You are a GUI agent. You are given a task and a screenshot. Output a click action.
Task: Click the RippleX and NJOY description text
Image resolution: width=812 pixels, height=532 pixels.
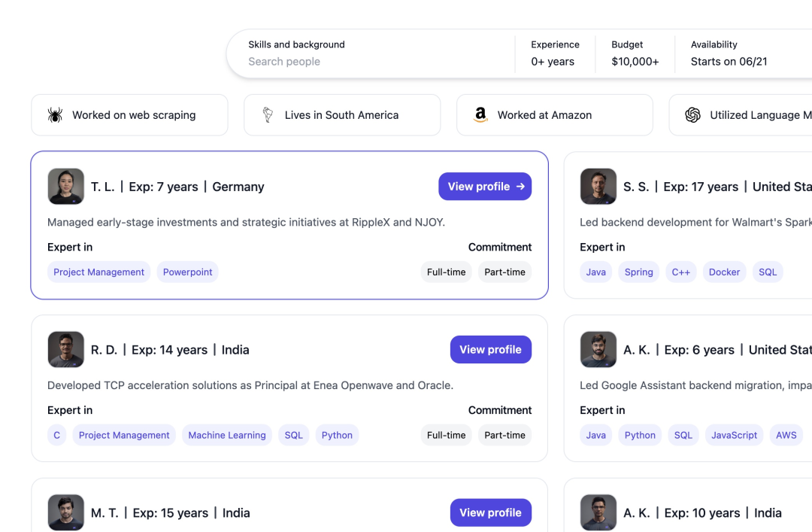tap(246, 223)
